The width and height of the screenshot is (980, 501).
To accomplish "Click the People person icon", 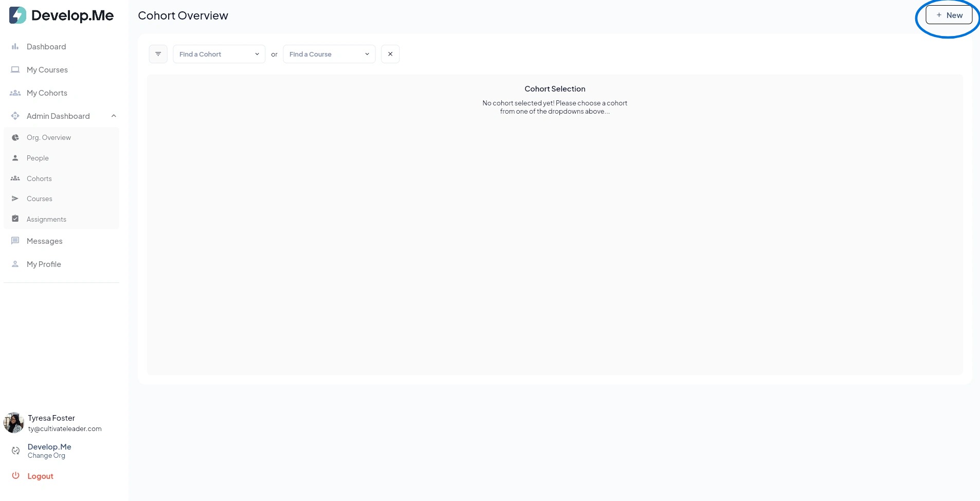I will coord(15,158).
